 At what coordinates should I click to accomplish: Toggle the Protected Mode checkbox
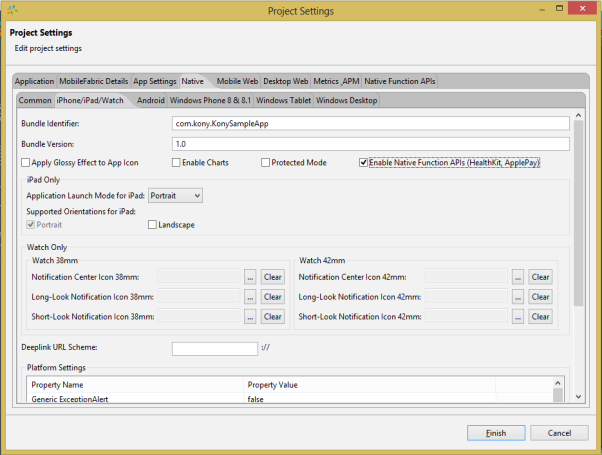pyautogui.click(x=265, y=163)
